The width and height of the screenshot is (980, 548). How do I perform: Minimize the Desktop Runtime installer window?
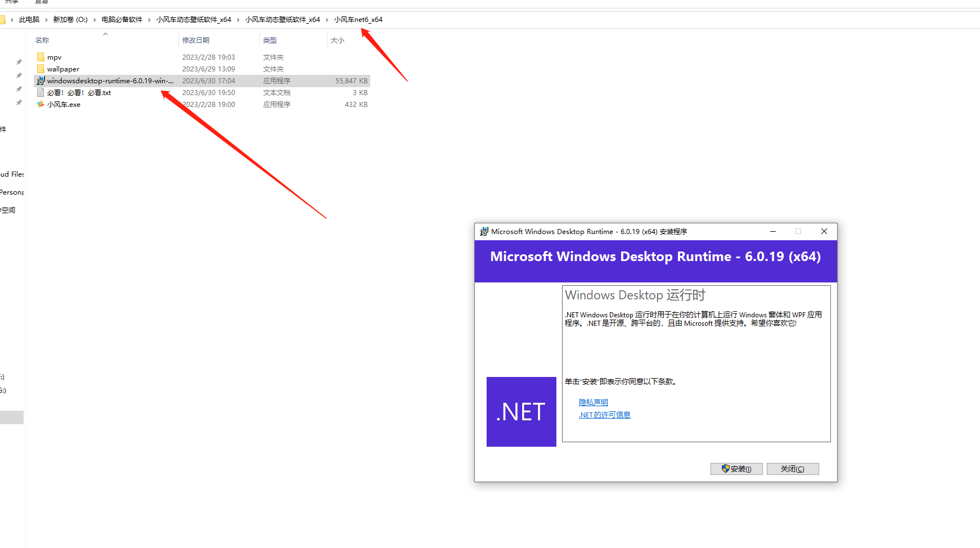click(773, 231)
